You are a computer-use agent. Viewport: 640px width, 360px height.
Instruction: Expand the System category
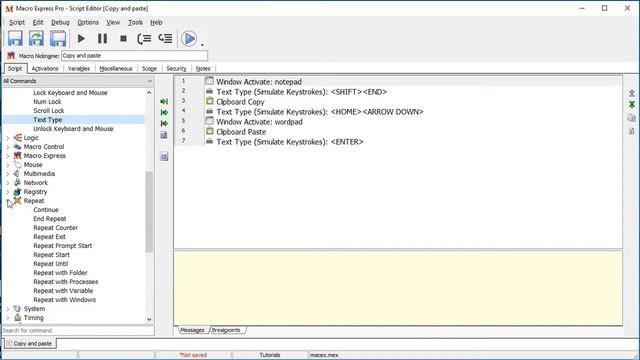8,309
